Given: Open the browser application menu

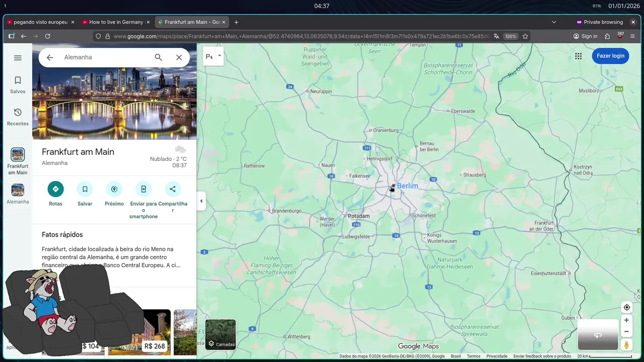Looking at the screenshot, I should (633, 36).
